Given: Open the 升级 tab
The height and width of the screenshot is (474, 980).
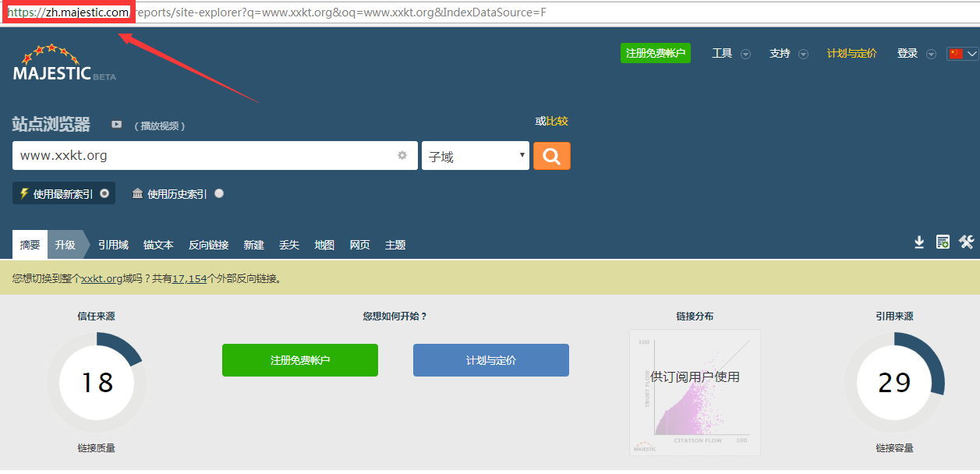Looking at the screenshot, I should 65,245.
